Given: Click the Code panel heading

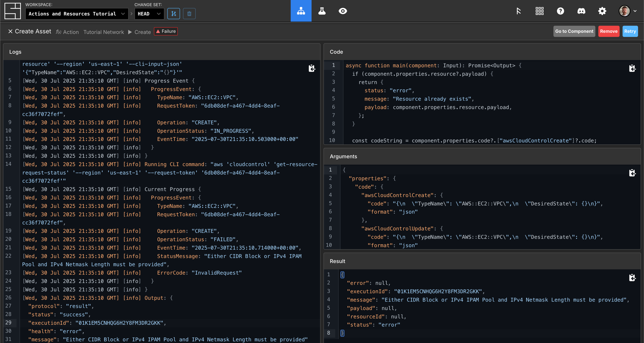Looking at the screenshot, I should tap(336, 52).
